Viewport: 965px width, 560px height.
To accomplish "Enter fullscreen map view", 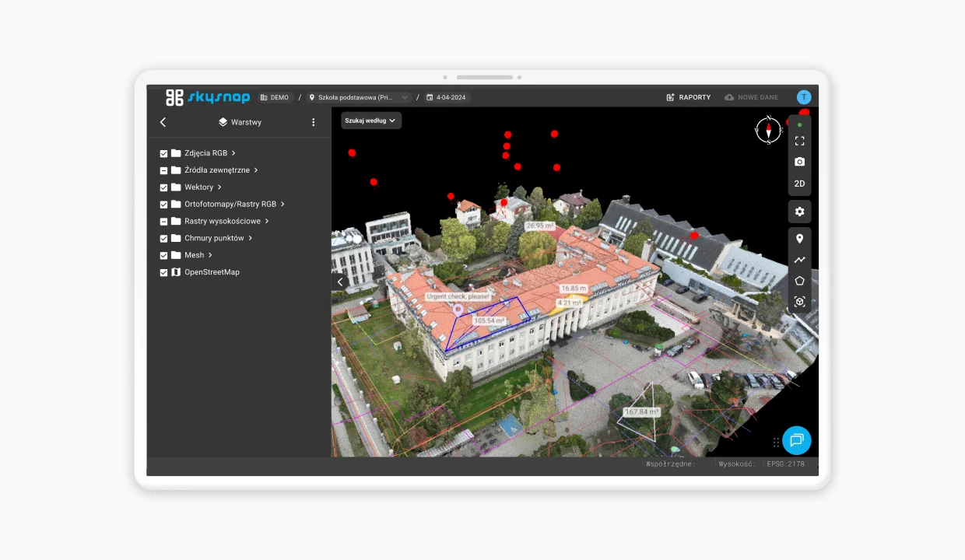I will point(799,141).
